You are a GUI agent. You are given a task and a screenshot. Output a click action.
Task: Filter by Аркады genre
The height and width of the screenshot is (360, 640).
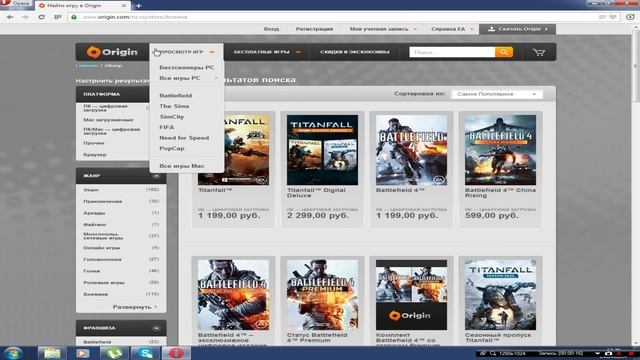pos(94,213)
